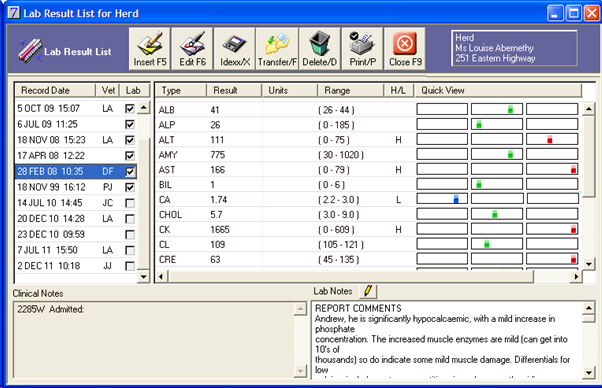
Task: Click the Quick View column header
Action: pos(498,91)
